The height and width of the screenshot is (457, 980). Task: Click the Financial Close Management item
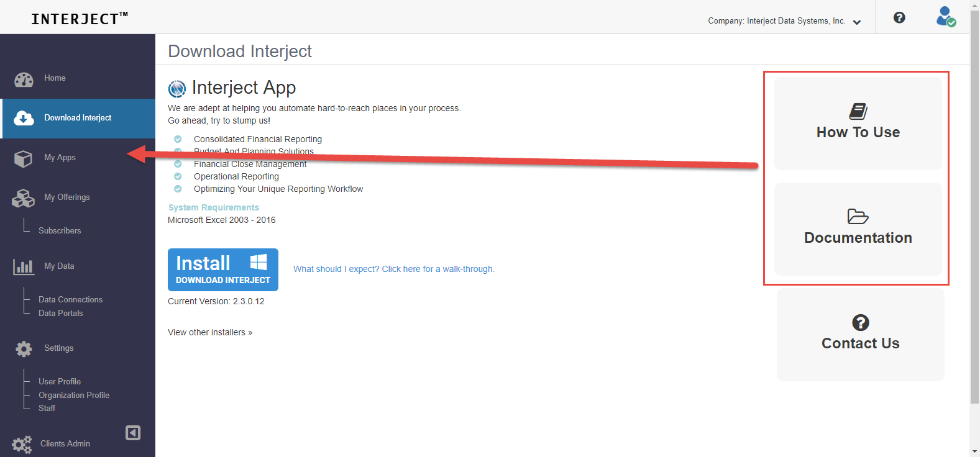[x=250, y=164]
